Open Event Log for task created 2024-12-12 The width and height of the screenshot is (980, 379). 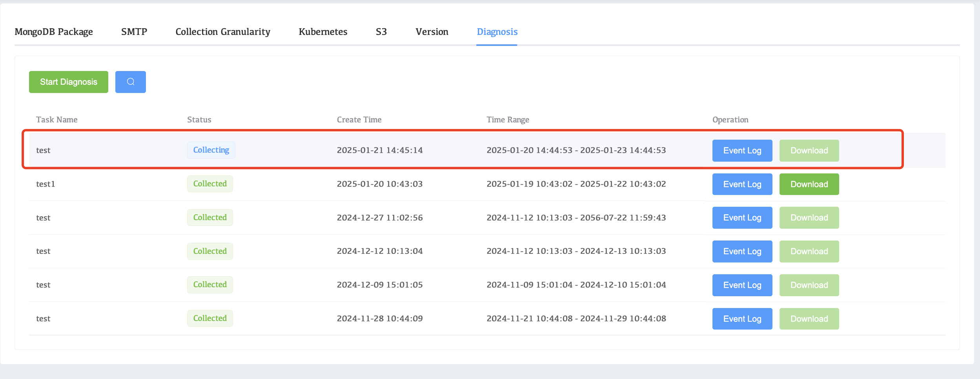(x=742, y=251)
